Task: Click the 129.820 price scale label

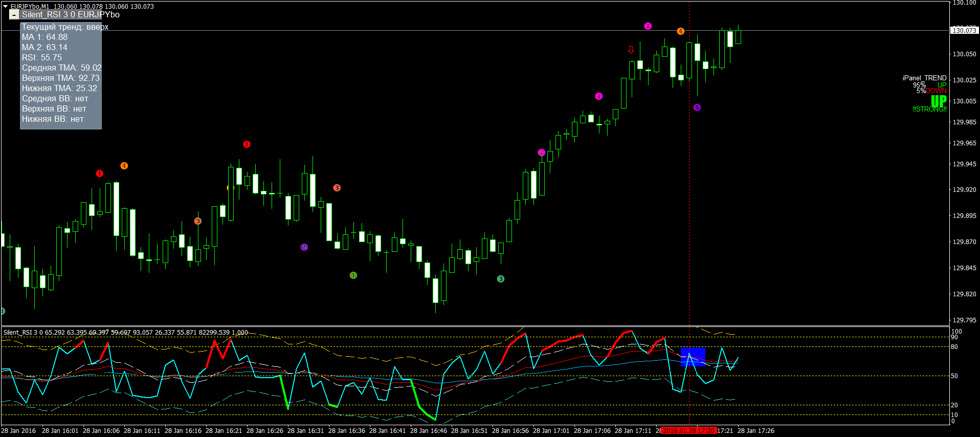Action: coord(964,294)
